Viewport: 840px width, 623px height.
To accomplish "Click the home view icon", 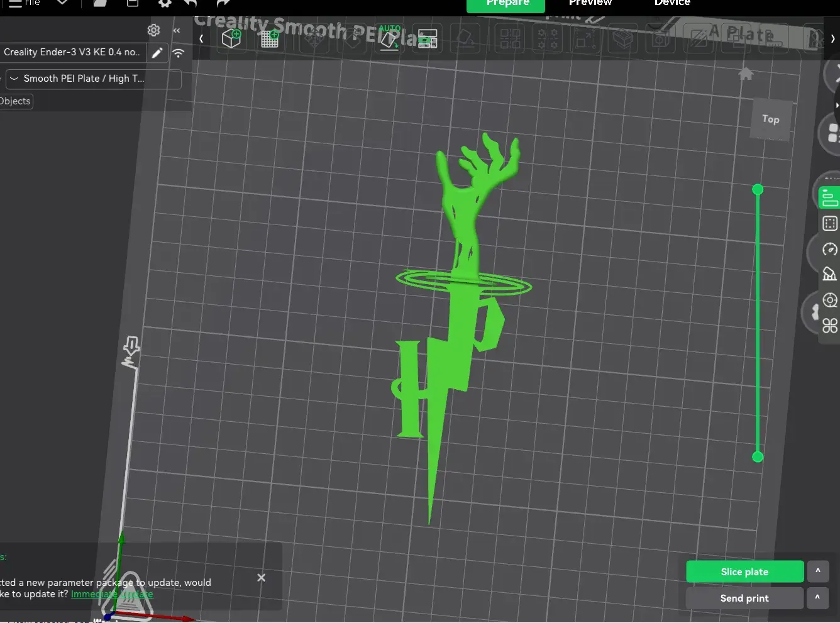I will tap(746, 74).
